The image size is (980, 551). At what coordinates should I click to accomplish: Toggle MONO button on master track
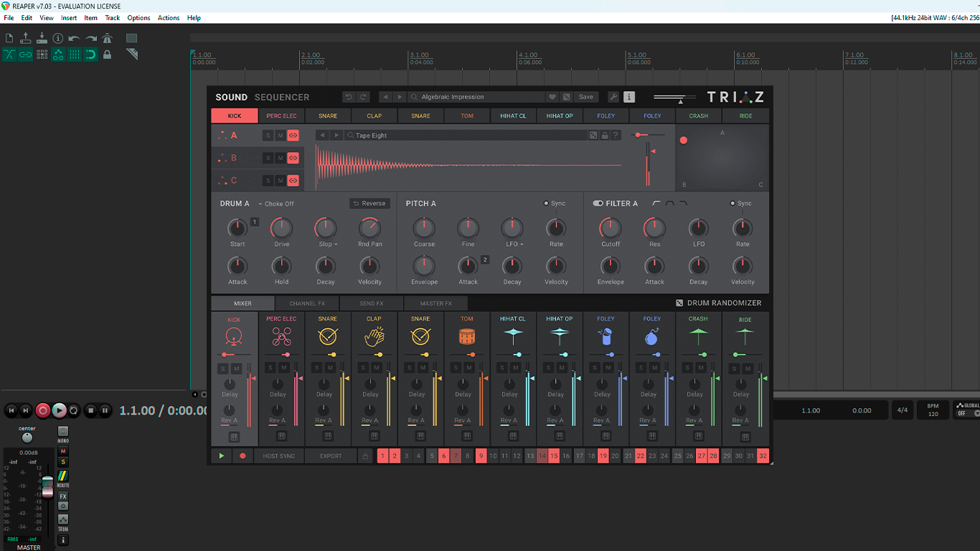click(63, 432)
